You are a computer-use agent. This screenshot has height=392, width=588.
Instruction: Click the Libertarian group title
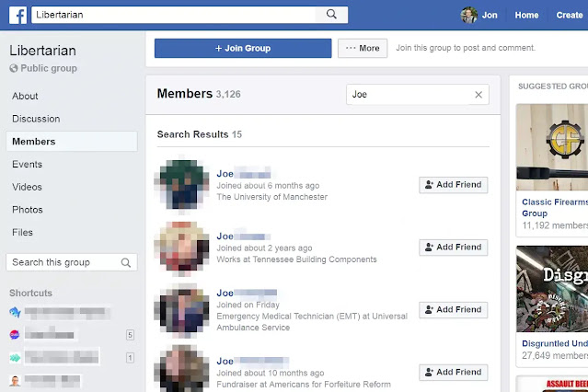(42, 51)
